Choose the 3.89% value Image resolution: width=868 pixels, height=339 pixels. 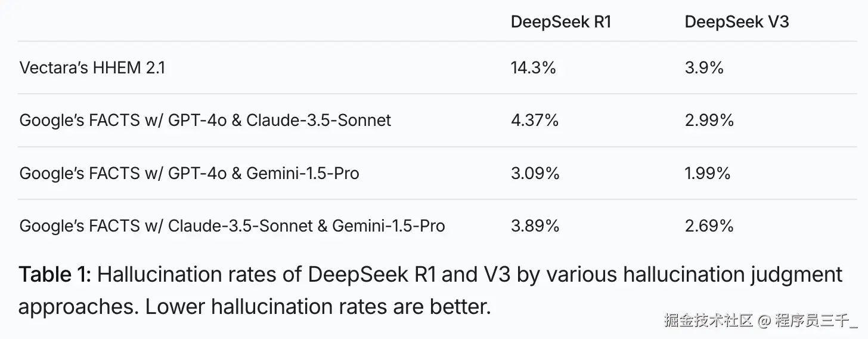point(535,226)
